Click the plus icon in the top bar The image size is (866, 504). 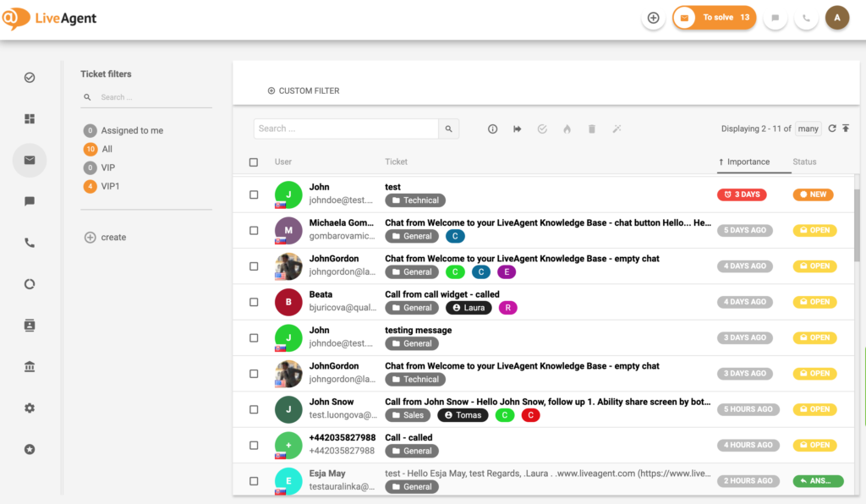pos(653,17)
